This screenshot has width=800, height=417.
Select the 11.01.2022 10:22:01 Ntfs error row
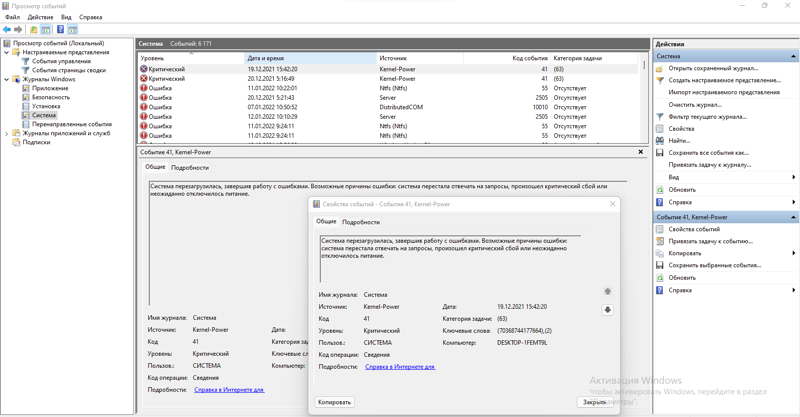(x=388, y=88)
